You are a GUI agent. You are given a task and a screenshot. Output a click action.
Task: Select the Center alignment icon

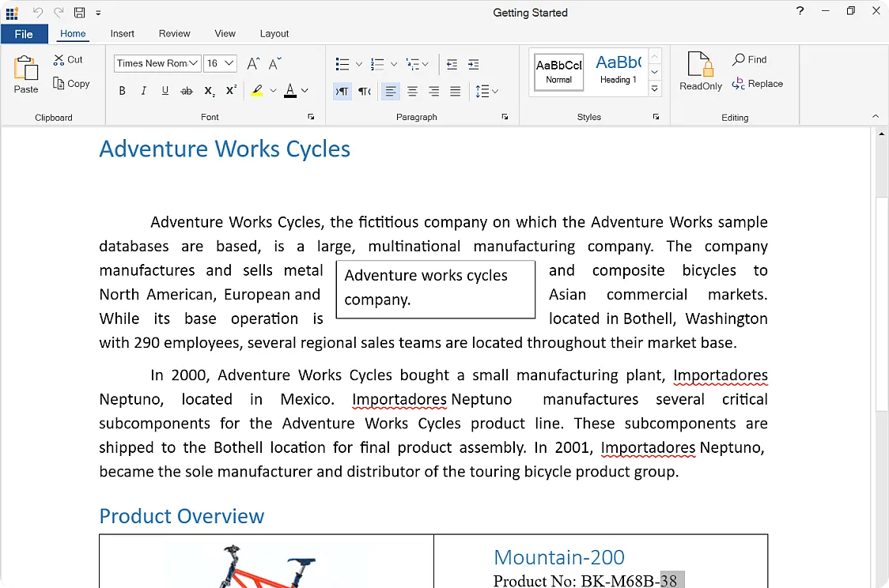412,91
